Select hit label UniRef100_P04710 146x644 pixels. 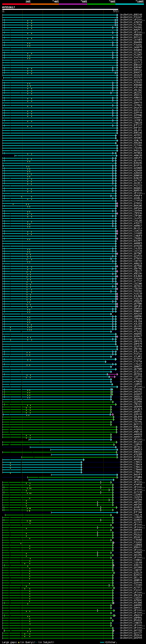pyautogui.click(x=131, y=354)
